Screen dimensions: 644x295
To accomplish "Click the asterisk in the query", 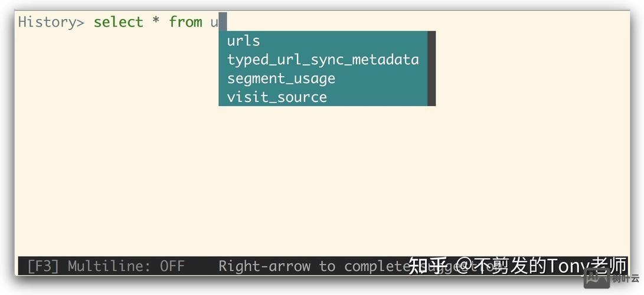I will click(156, 22).
